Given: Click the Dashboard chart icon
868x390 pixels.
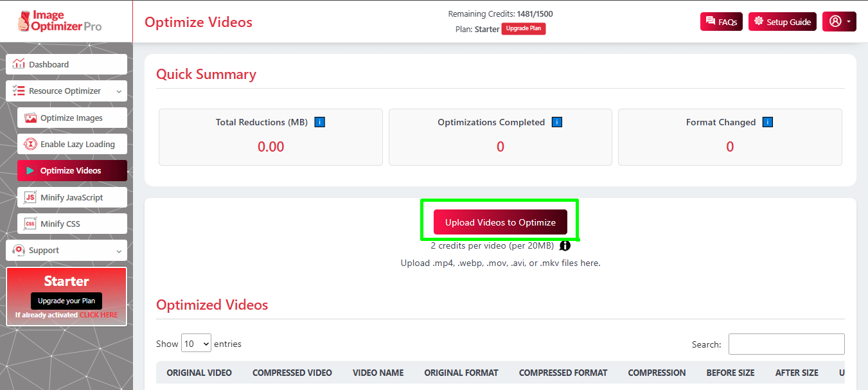Looking at the screenshot, I should pyautogui.click(x=19, y=64).
